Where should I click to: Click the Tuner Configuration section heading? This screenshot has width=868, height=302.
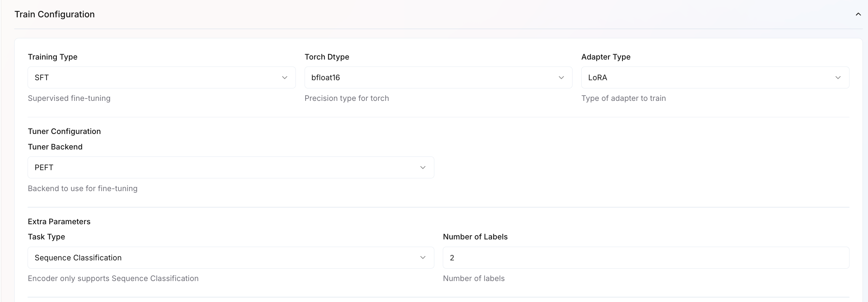pos(64,132)
